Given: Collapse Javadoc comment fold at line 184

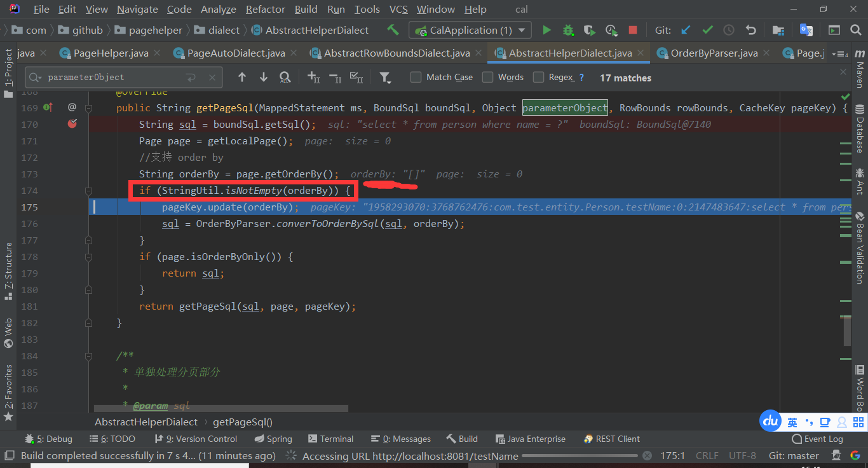Looking at the screenshot, I should (89, 356).
